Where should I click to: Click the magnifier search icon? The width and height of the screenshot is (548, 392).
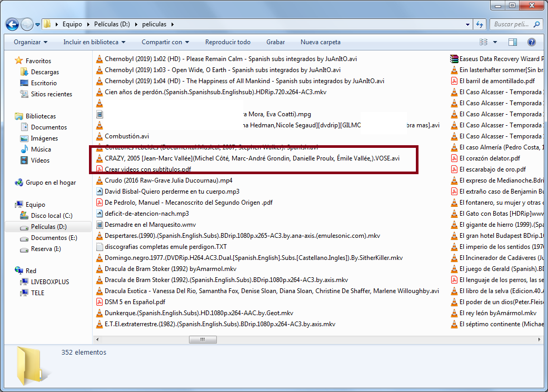pos(536,24)
